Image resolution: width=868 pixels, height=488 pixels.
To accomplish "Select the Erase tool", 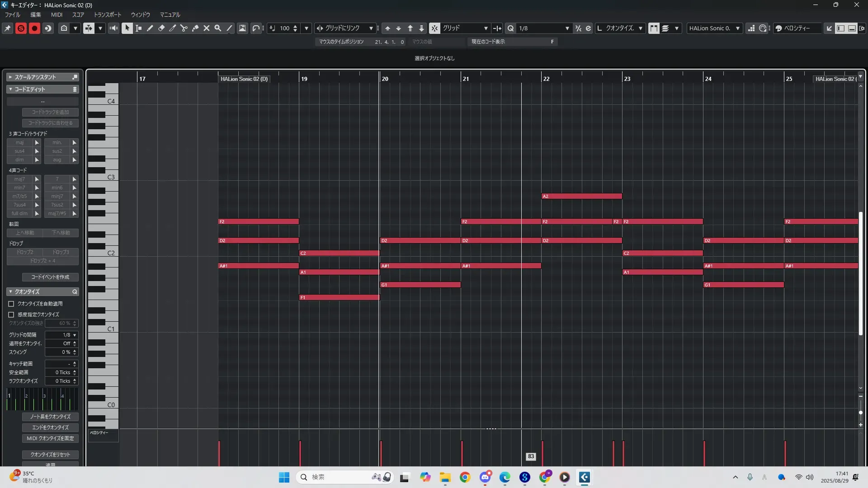I will point(161,28).
